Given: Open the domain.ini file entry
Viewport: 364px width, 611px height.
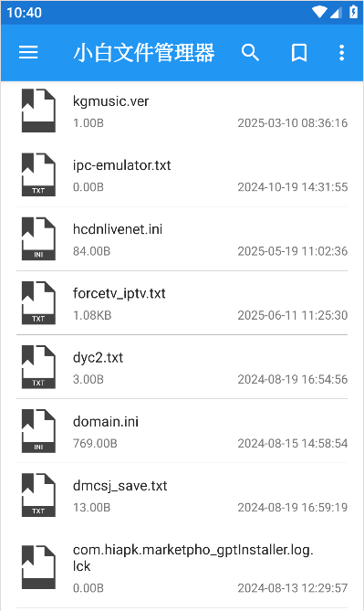Looking at the screenshot, I should point(182,431).
